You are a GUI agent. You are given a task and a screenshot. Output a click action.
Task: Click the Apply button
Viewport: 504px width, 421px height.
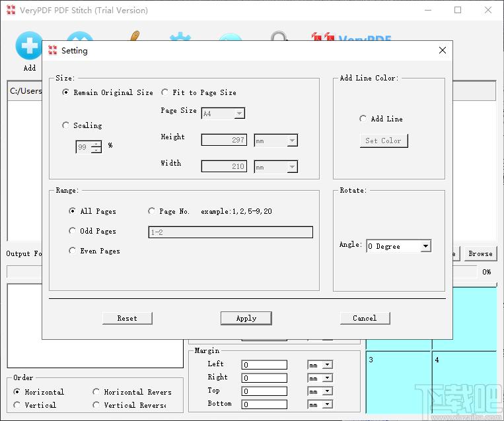pos(246,318)
